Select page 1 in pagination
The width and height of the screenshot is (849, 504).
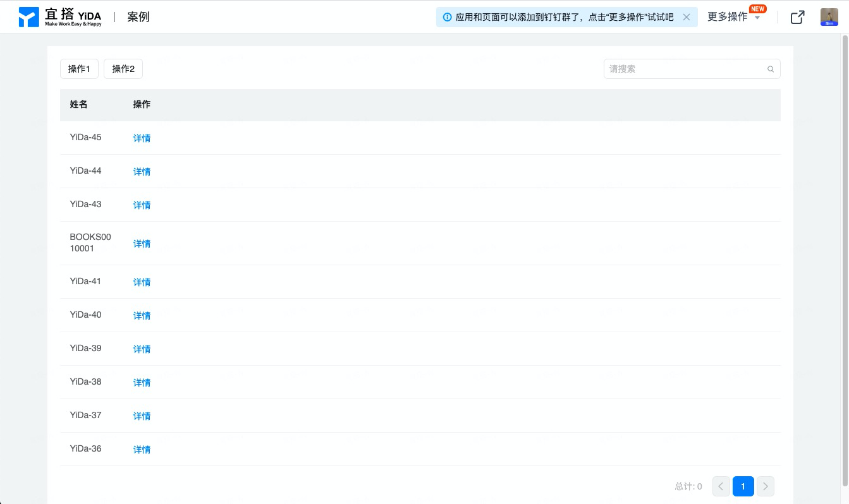[x=743, y=486]
